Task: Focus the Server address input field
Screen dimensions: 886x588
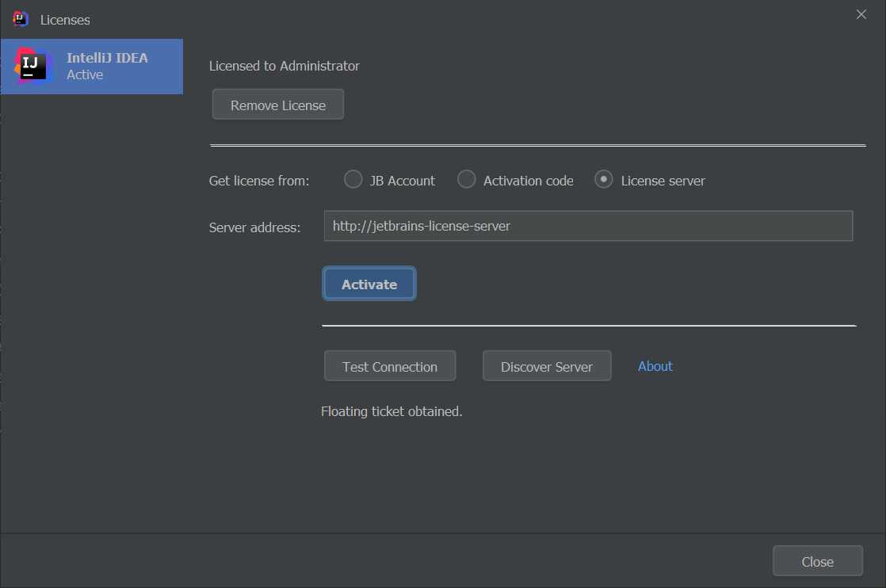Action: (x=587, y=226)
